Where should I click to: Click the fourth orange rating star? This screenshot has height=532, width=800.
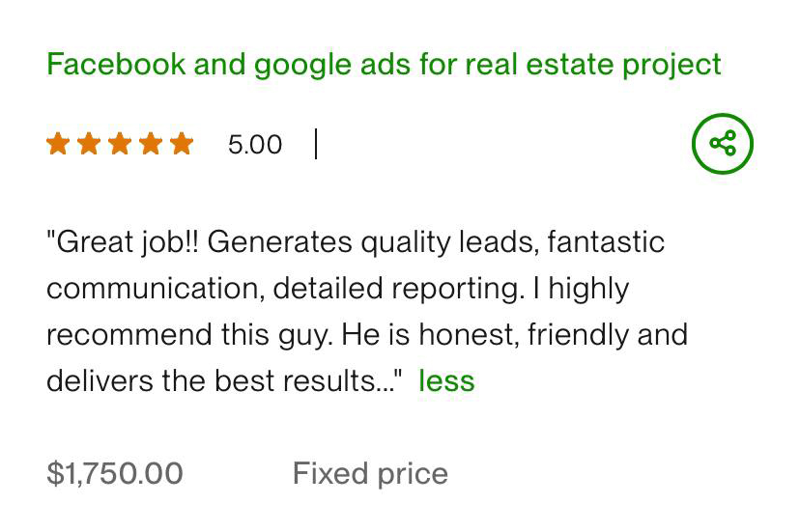151,144
